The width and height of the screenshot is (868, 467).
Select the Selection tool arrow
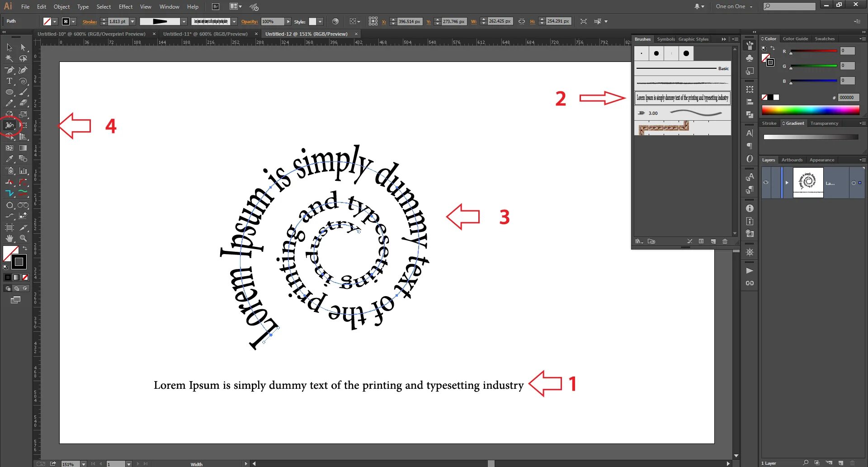[x=9, y=47]
